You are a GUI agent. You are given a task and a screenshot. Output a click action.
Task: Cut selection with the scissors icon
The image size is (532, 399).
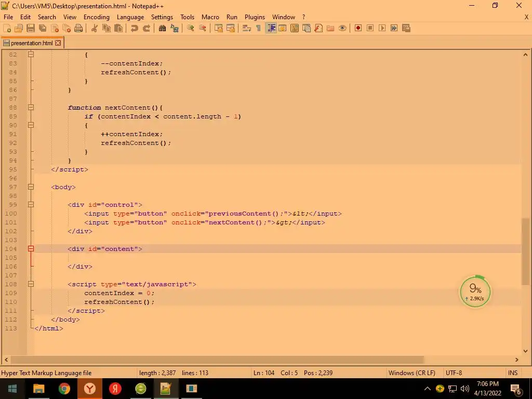95,28
